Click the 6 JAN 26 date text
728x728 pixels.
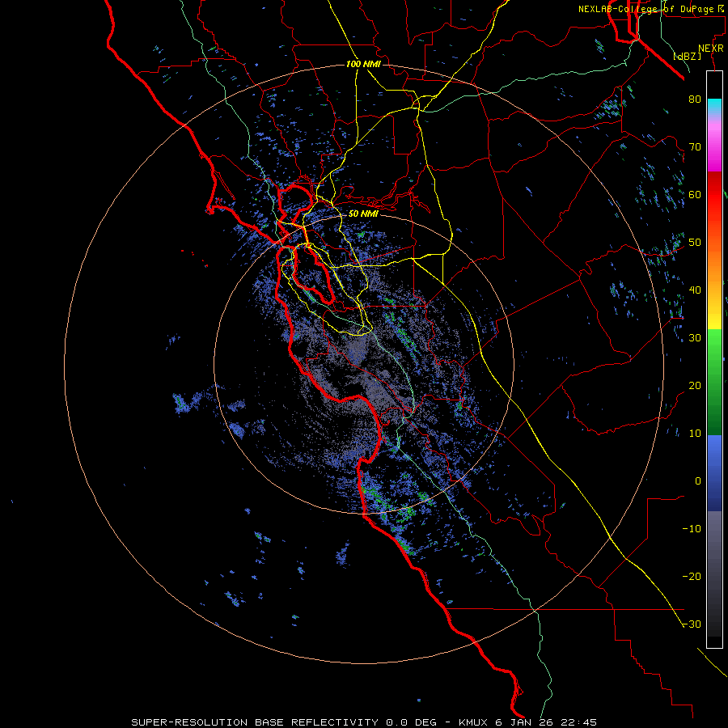(525, 722)
